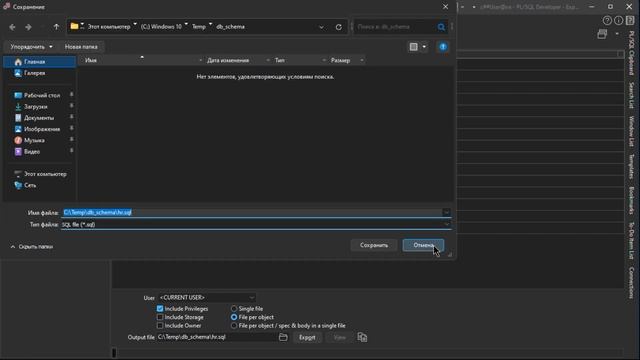This screenshot has width=640, height=360.
Task: Click the file name input field
Action: pos(251,212)
